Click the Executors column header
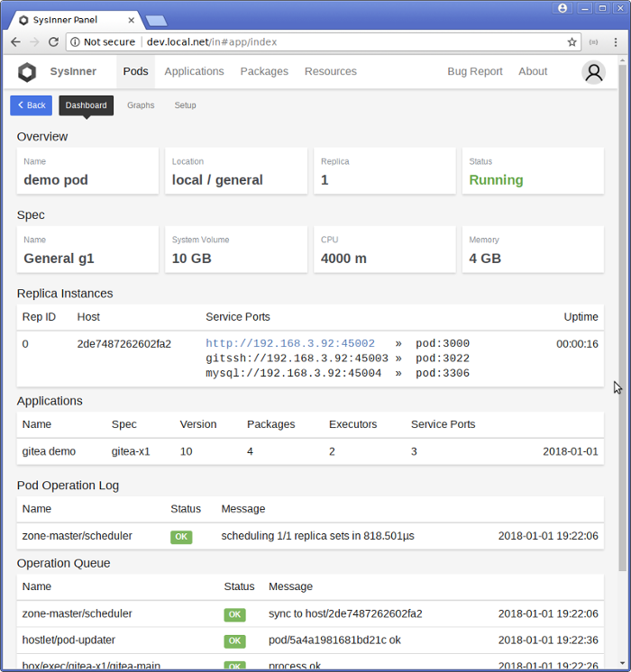This screenshot has height=672, width=631. [x=353, y=424]
